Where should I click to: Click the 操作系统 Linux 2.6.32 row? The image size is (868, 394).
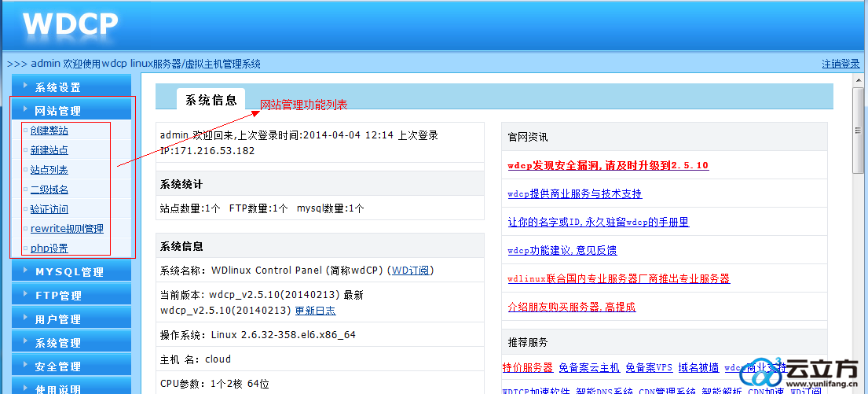(320, 335)
